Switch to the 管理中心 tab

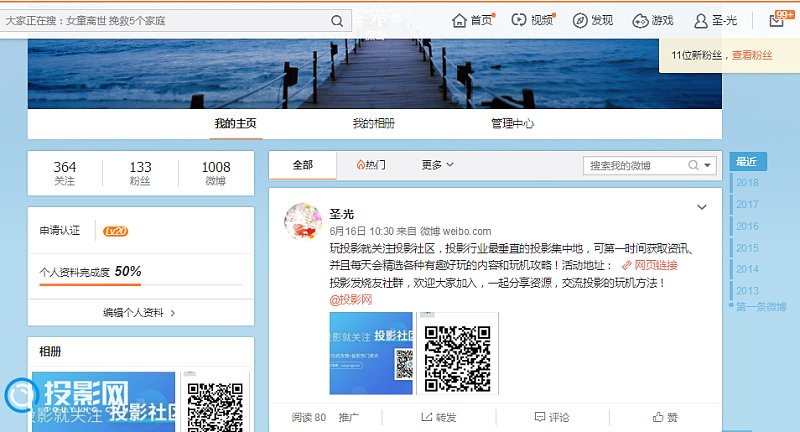coord(512,124)
